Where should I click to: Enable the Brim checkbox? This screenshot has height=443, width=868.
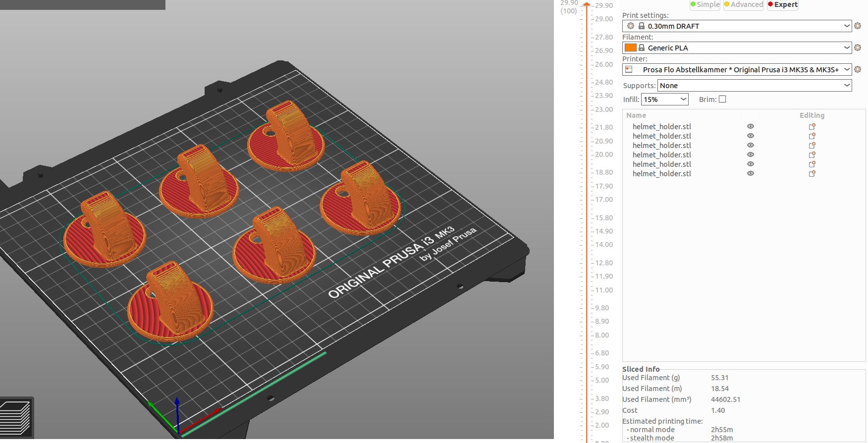[722, 99]
